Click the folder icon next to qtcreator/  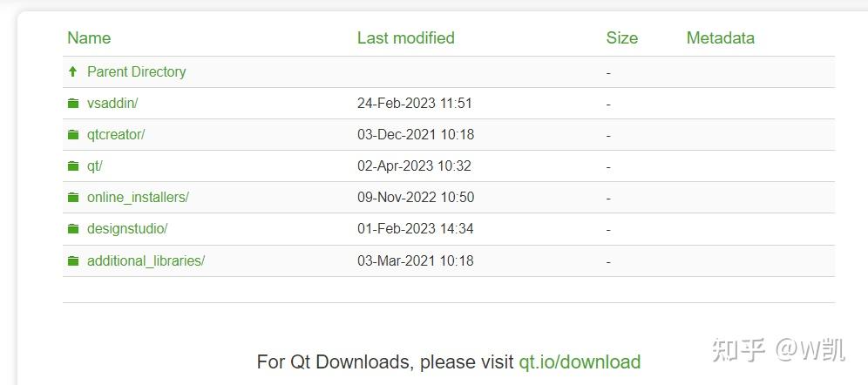click(x=73, y=134)
